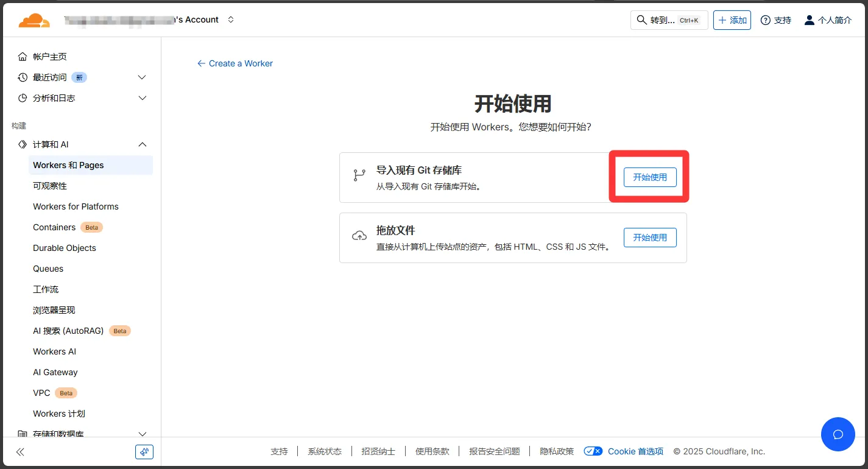Go back to Create a Worker

tap(235, 63)
